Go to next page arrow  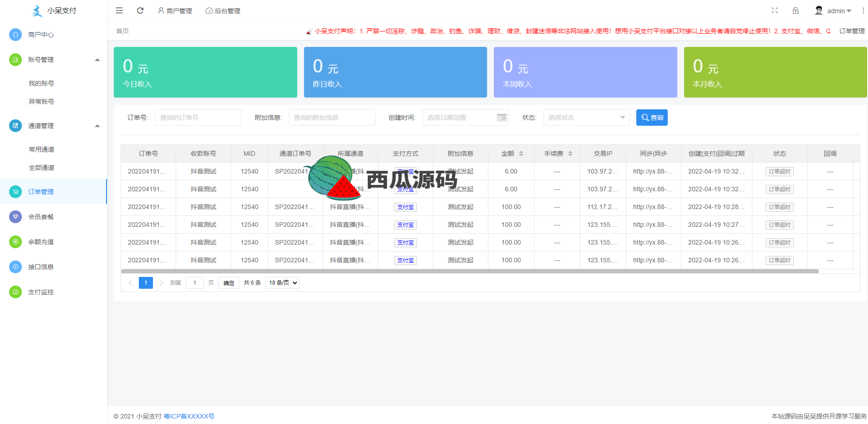click(161, 283)
